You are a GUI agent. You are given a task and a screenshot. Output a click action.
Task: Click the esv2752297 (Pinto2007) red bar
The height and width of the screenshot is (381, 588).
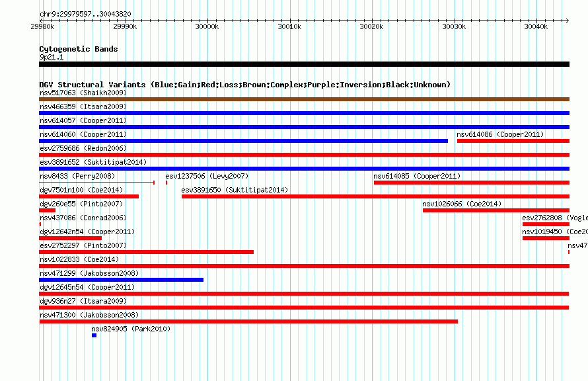[146, 252]
